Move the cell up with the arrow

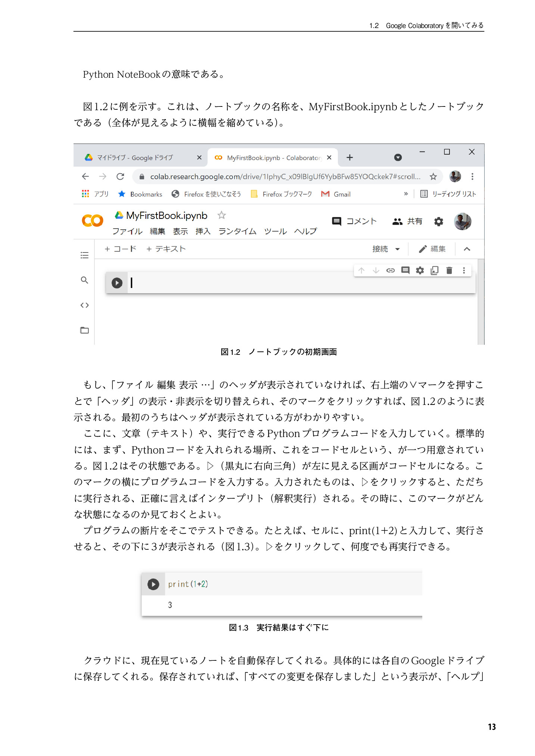(361, 270)
